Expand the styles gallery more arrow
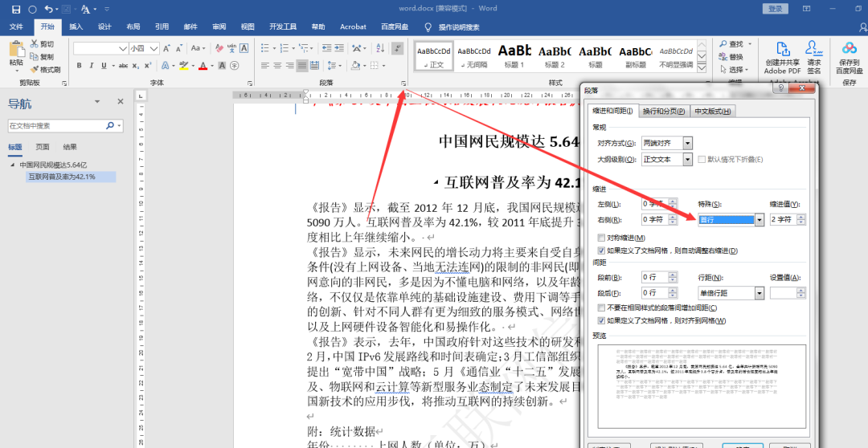The height and width of the screenshot is (448, 868). click(702, 68)
